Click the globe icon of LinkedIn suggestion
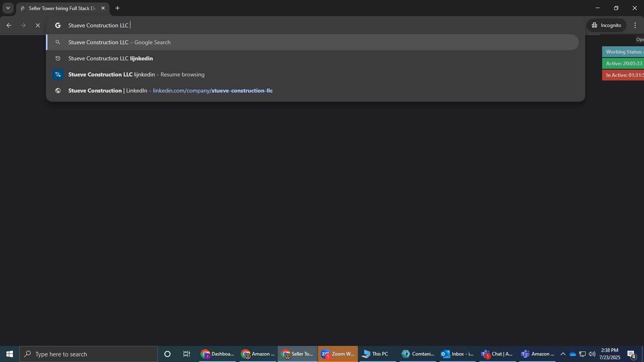 coord(58,90)
